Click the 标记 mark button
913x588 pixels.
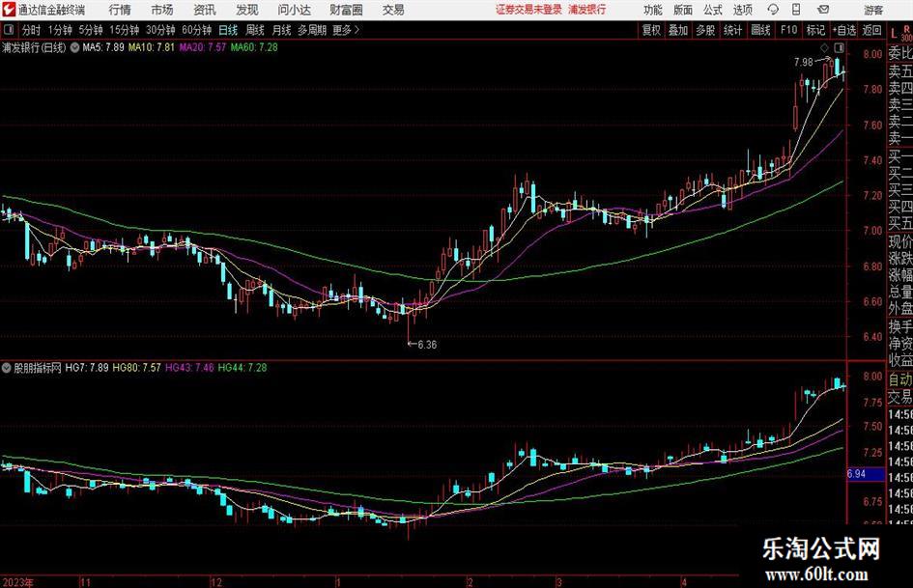815,30
